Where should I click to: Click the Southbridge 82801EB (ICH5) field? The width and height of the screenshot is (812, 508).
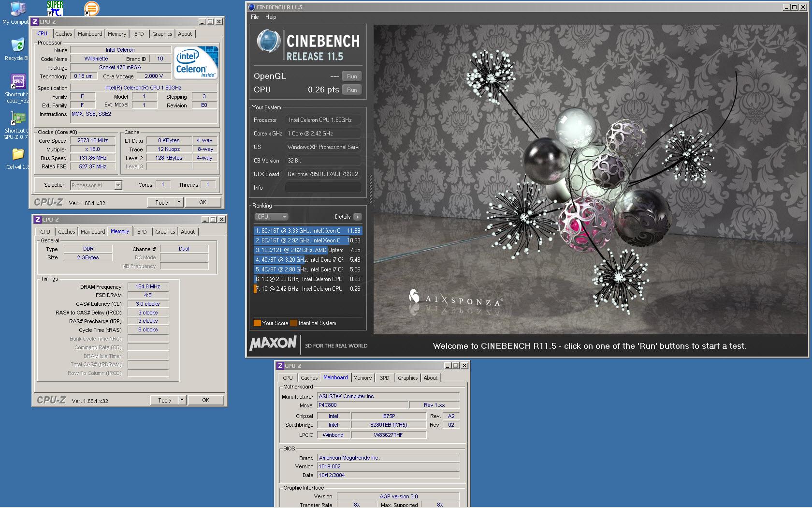(x=389, y=425)
